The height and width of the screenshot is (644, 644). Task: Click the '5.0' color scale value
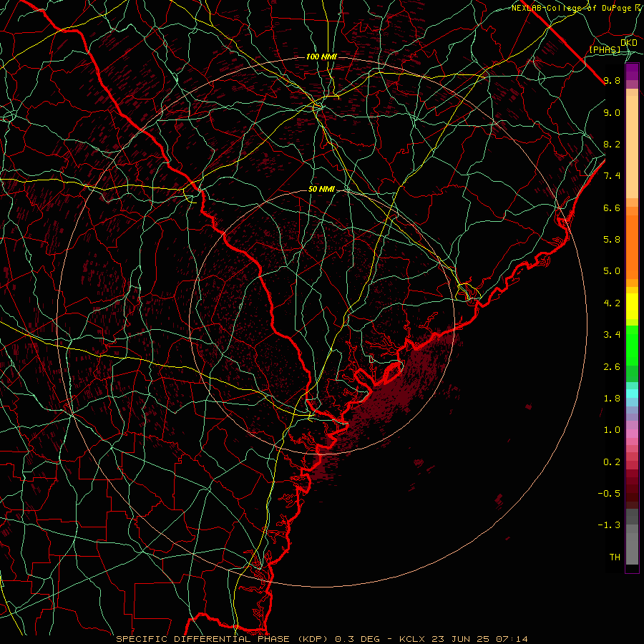612,271
